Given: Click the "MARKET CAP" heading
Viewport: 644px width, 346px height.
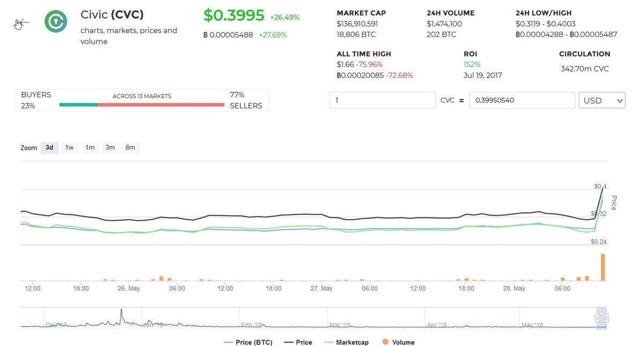Looking at the screenshot, I should [361, 13].
